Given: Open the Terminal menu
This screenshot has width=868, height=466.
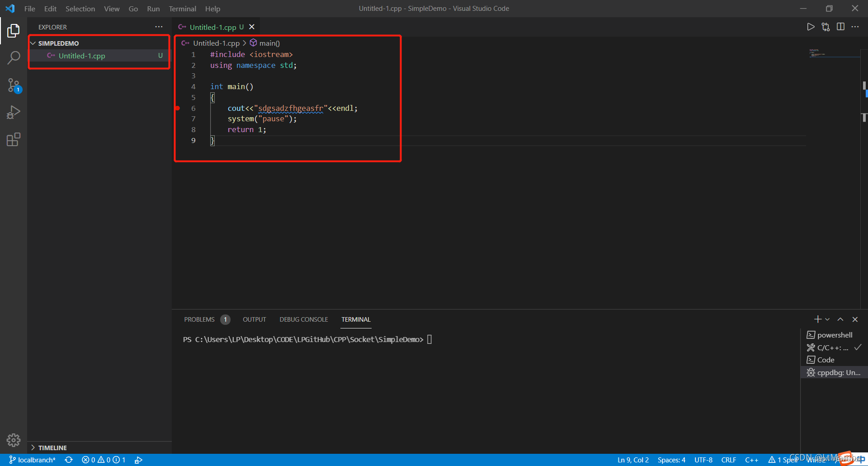Looking at the screenshot, I should click(182, 9).
